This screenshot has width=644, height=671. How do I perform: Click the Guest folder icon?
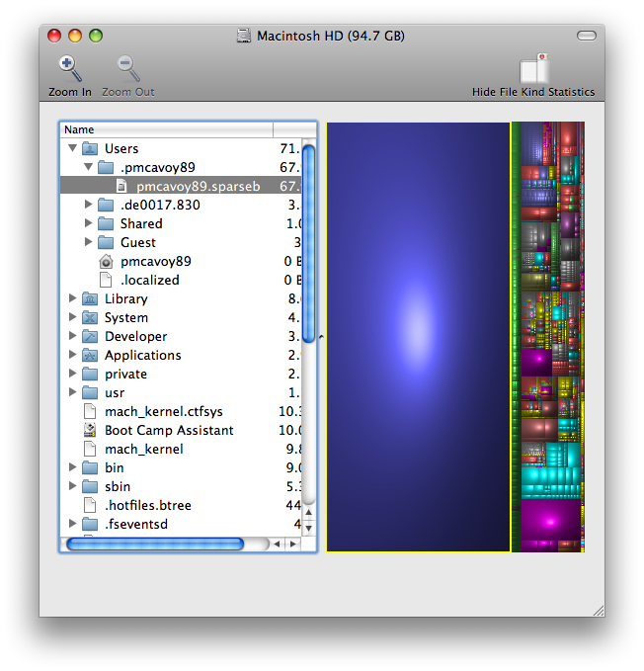click(x=106, y=243)
